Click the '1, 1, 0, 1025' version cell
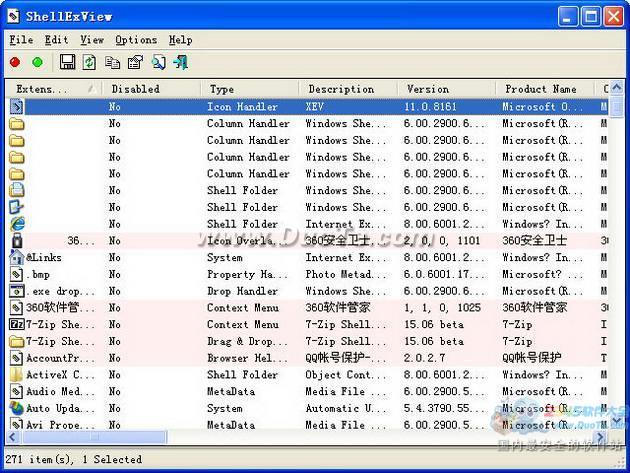This screenshot has width=630, height=473. [x=442, y=308]
